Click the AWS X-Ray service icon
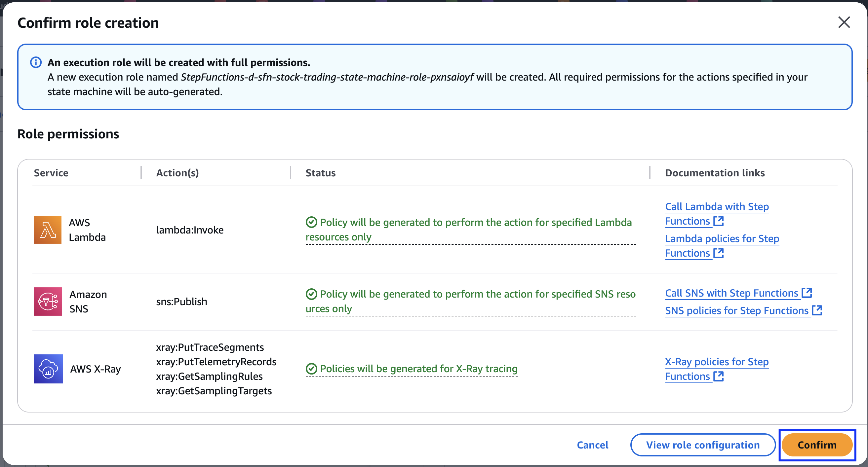868x467 pixels. (x=48, y=369)
